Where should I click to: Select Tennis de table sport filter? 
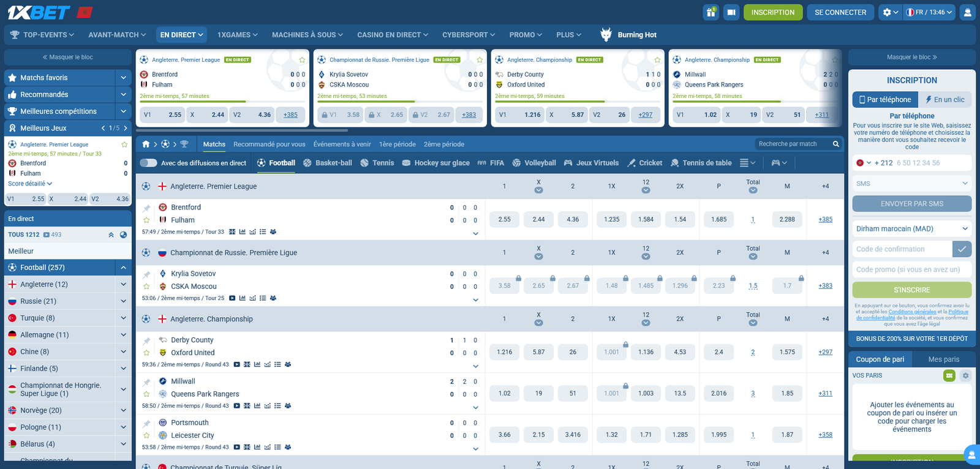(x=701, y=163)
